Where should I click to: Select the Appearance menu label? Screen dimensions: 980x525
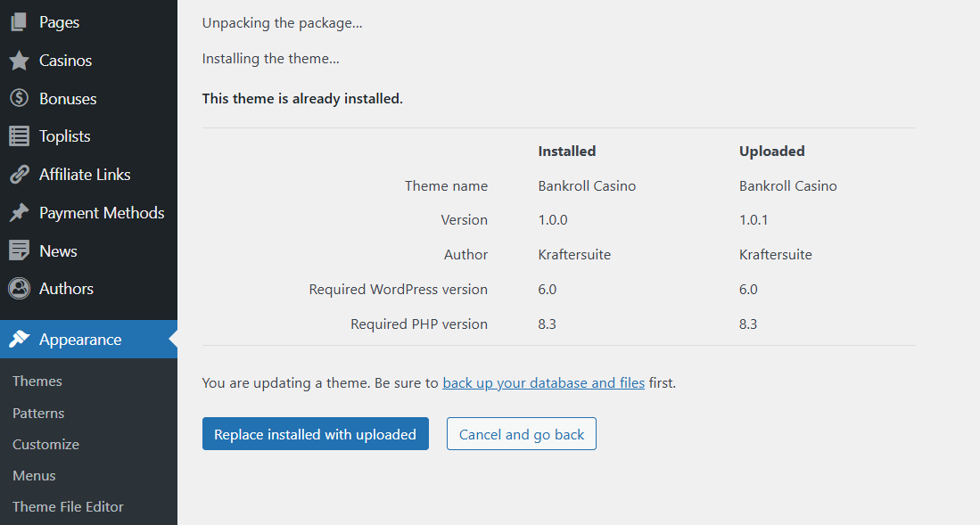pyautogui.click(x=80, y=340)
